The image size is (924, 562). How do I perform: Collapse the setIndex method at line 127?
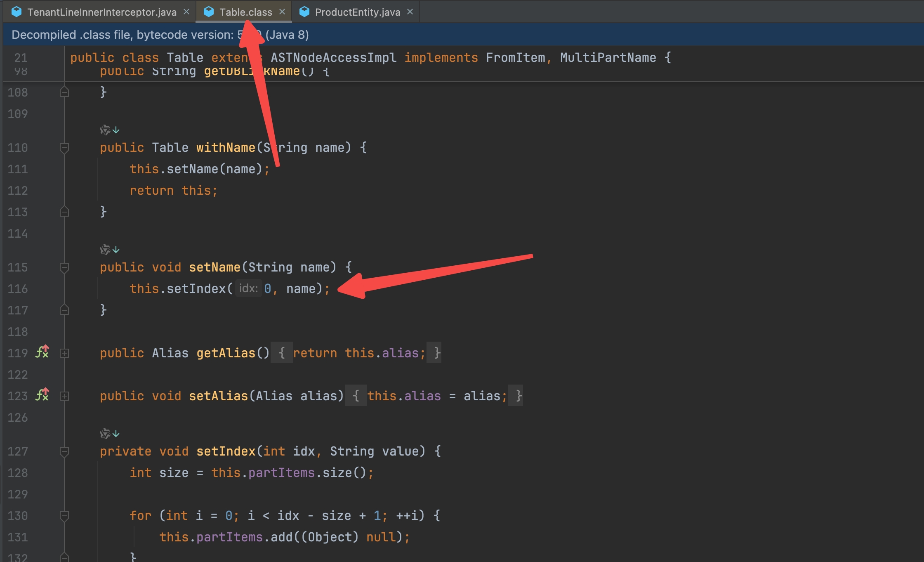pos(64,451)
